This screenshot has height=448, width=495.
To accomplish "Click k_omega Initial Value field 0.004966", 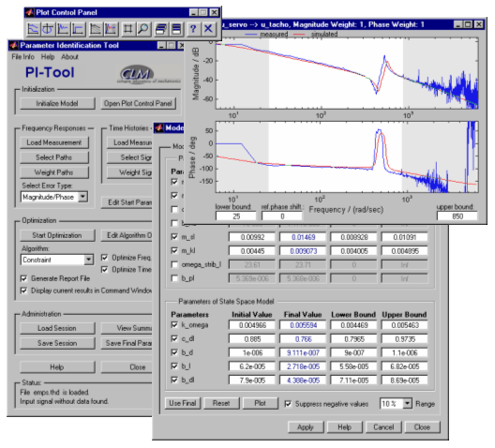I will click(x=252, y=325).
